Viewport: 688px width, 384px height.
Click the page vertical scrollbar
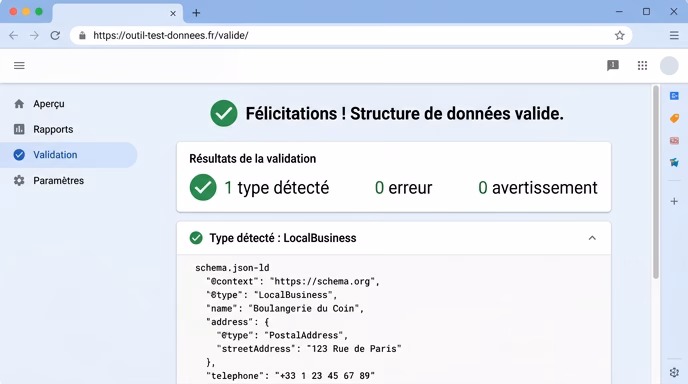pos(656,182)
